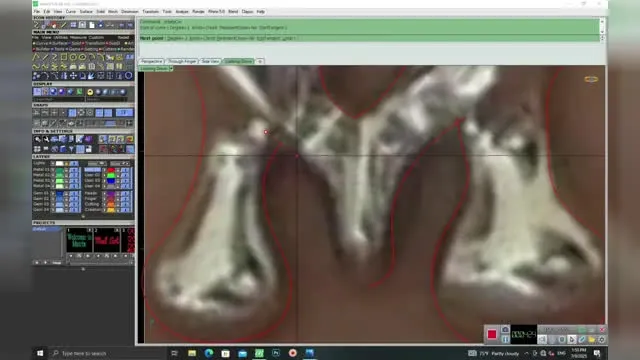Image resolution: width=640 pixels, height=360 pixels.
Task: Open the right dropdown under Display icons
Action: [x=107, y=99]
